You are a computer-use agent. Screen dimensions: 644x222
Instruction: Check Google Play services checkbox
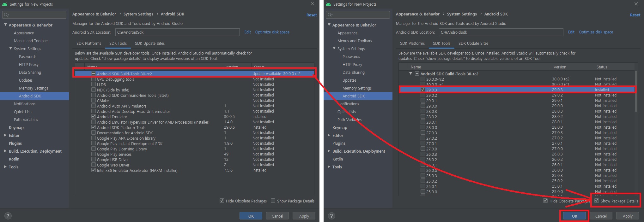[x=94, y=154]
